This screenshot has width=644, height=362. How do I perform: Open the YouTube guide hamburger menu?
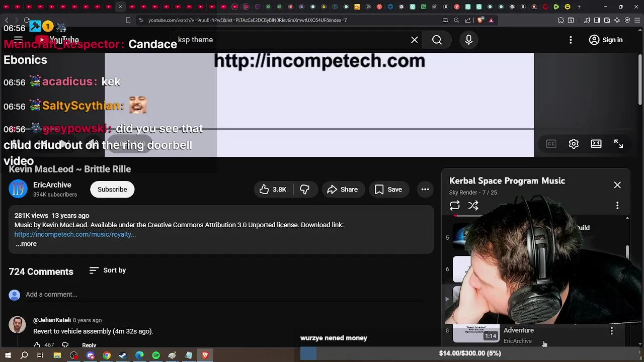point(18,40)
